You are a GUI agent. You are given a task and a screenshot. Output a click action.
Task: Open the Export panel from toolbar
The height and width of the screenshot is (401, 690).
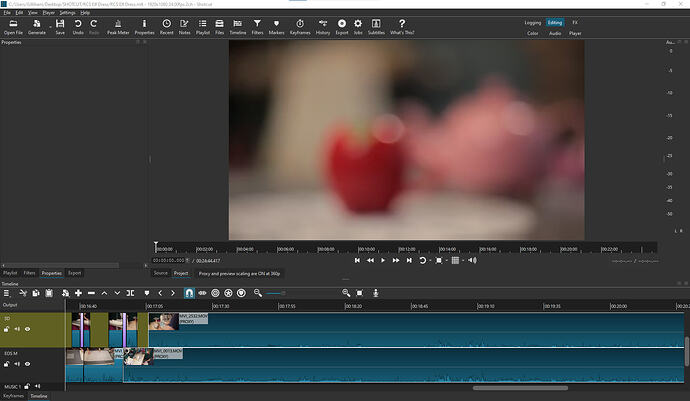(x=341, y=27)
